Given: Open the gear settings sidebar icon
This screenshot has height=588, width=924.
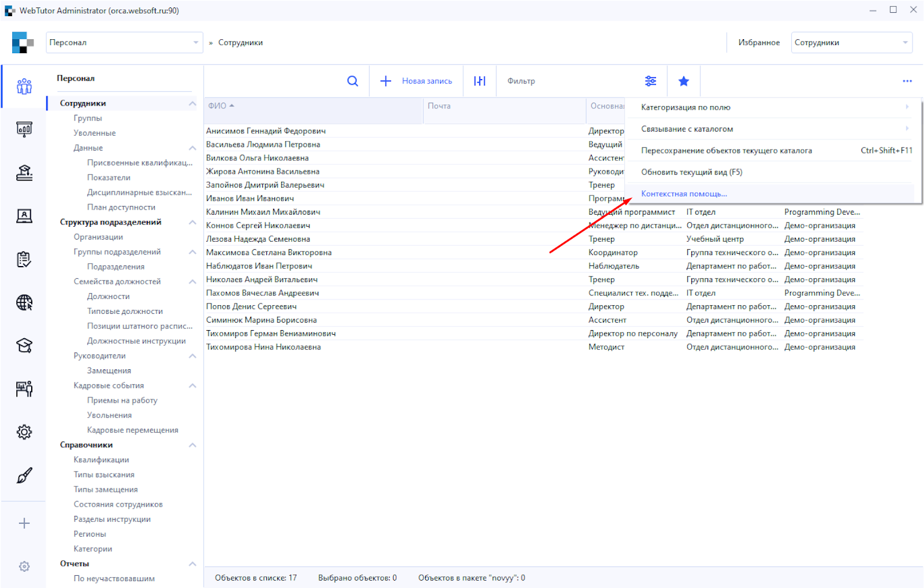Looking at the screenshot, I should (x=24, y=432).
